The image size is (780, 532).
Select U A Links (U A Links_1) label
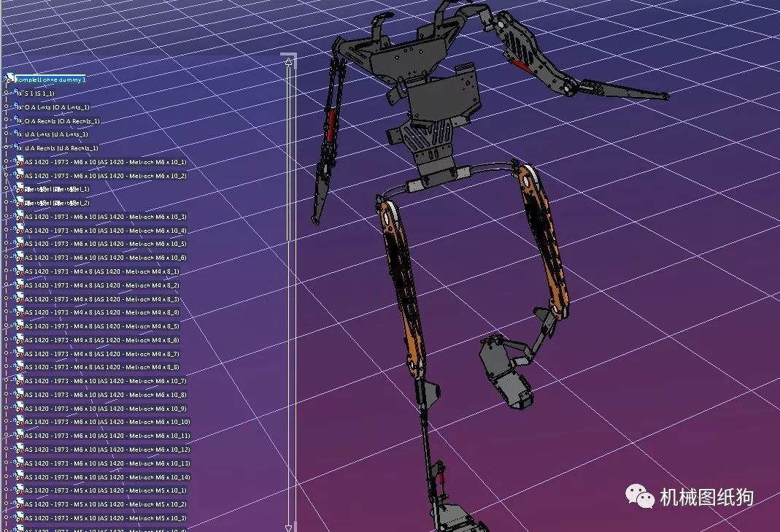coord(56,134)
